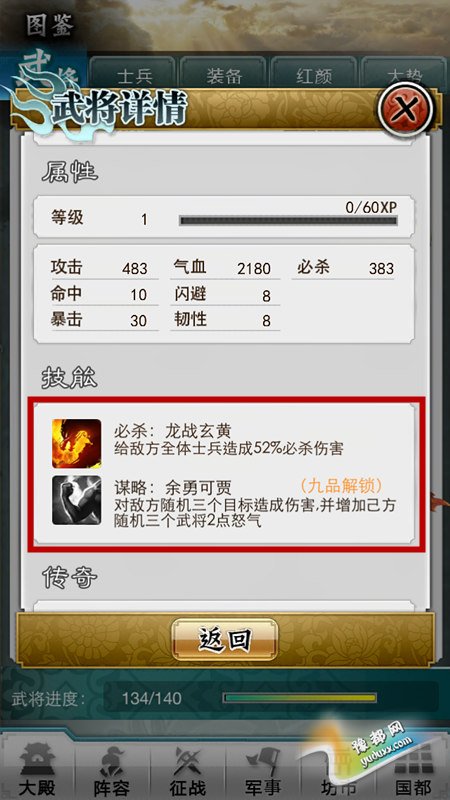Tap the 龙战玄黄 skill icon
The image size is (450, 800).
77,443
